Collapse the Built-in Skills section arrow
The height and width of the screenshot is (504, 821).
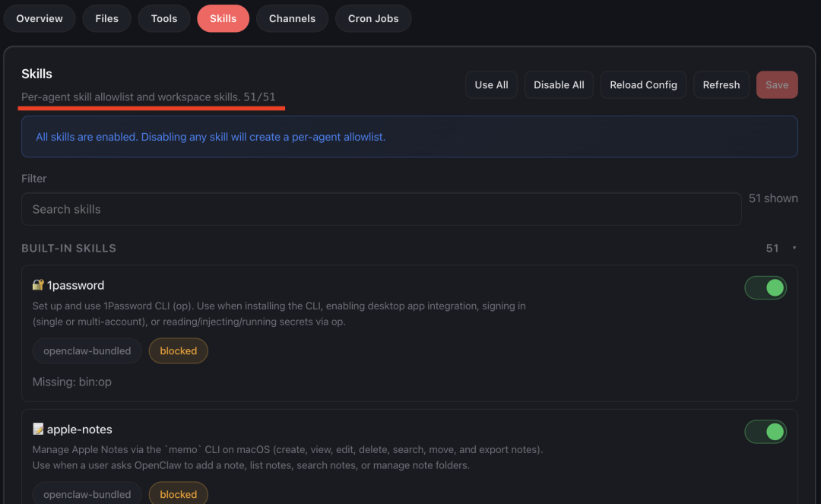click(794, 249)
